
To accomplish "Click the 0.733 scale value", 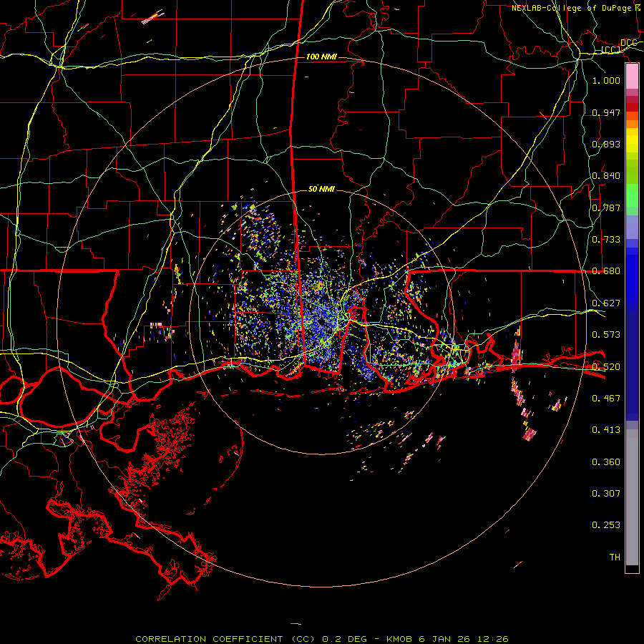I will coord(606,240).
